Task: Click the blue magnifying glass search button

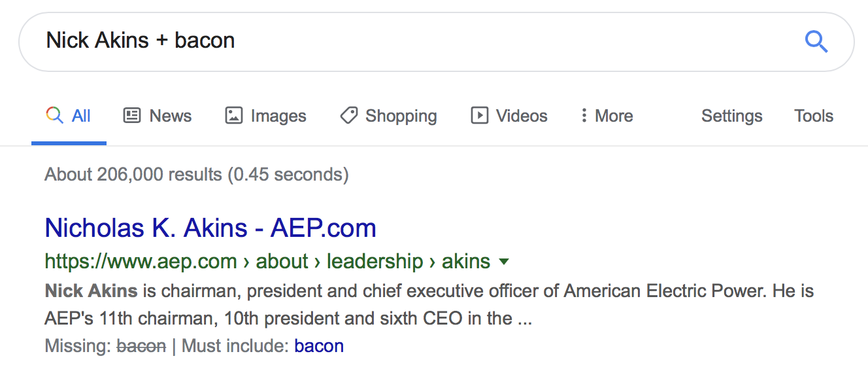Action: [x=816, y=42]
